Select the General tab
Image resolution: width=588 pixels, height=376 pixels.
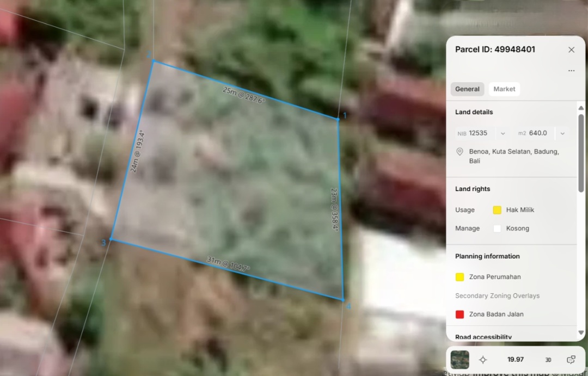tap(467, 89)
